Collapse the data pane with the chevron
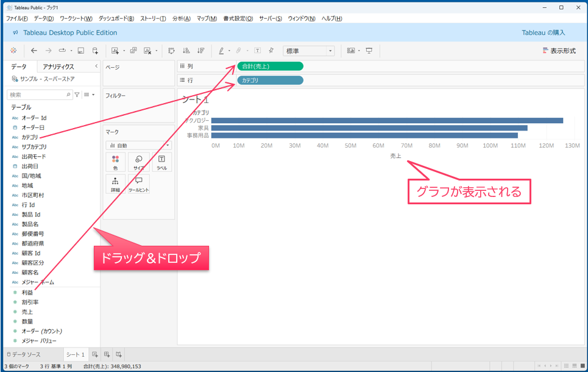The height and width of the screenshot is (372, 588). [x=96, y=66]
